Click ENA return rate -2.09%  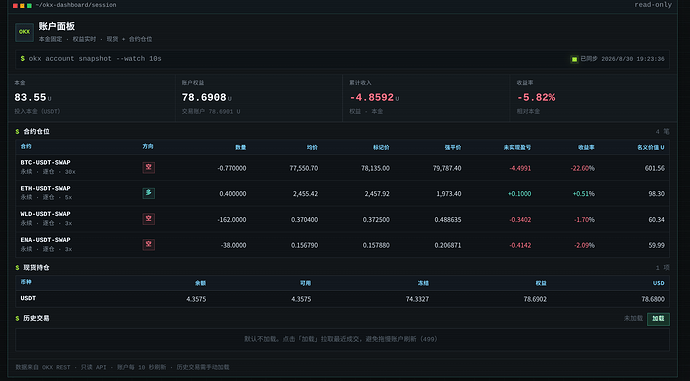(584, 245)
